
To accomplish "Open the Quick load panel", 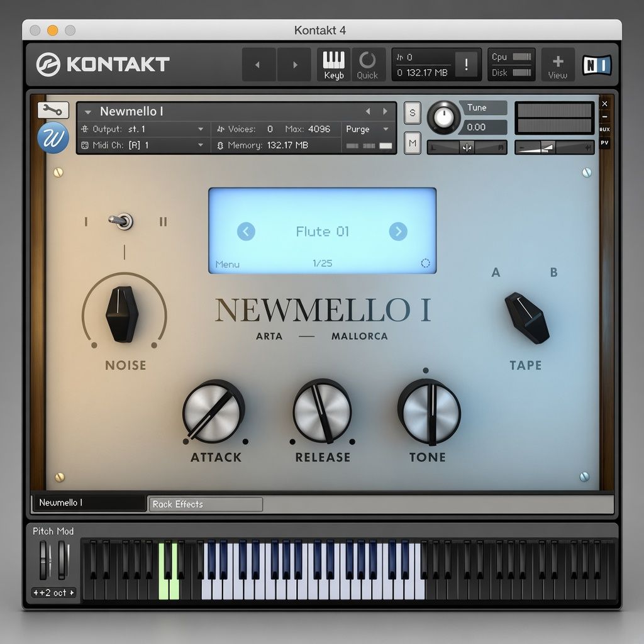I will (367, 65).
